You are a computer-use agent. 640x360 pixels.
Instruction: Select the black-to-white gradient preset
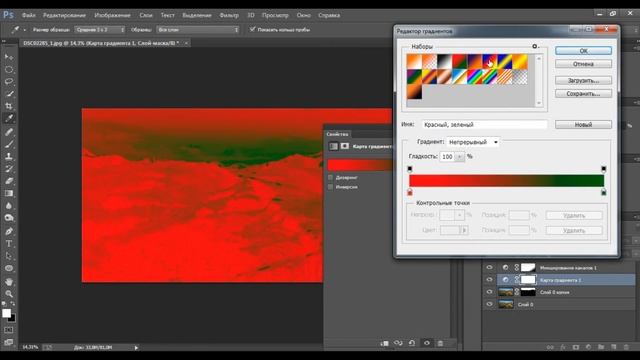pos(444,62)
